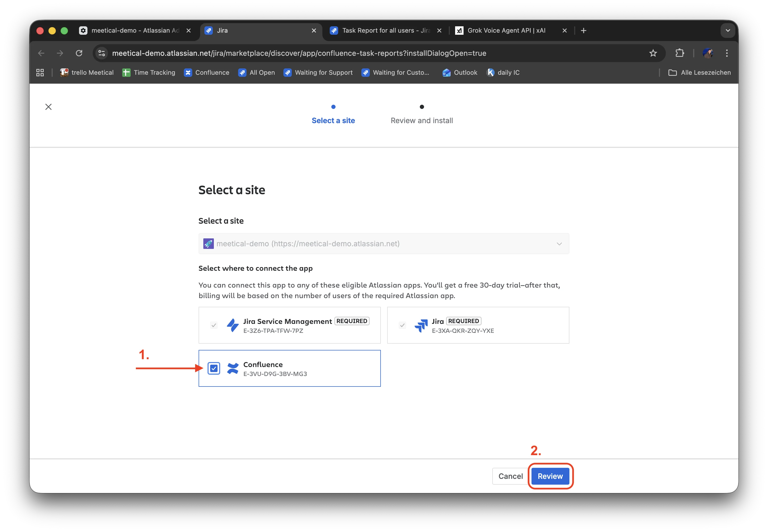Image resolution: width=768 pixels, height=532 pixels.
Task: Click the Review and install step
Action: click(421, 120)
